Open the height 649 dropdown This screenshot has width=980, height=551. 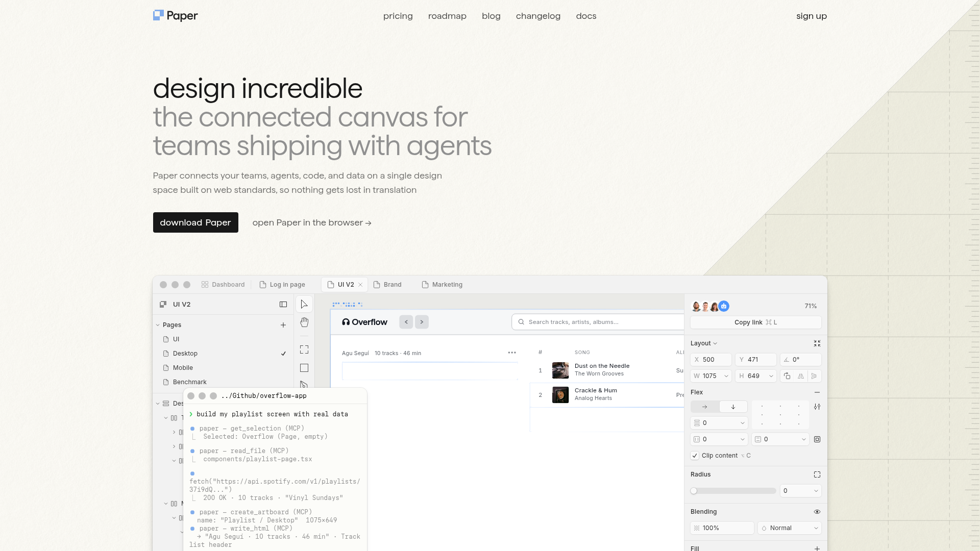pos(771,376)
